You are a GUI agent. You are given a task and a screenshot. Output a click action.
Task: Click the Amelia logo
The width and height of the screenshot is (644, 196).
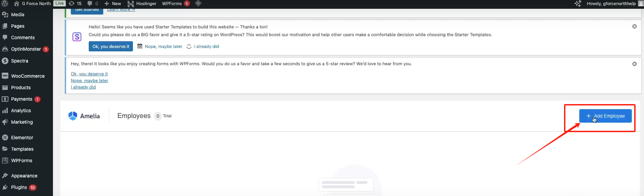point(84,116)
